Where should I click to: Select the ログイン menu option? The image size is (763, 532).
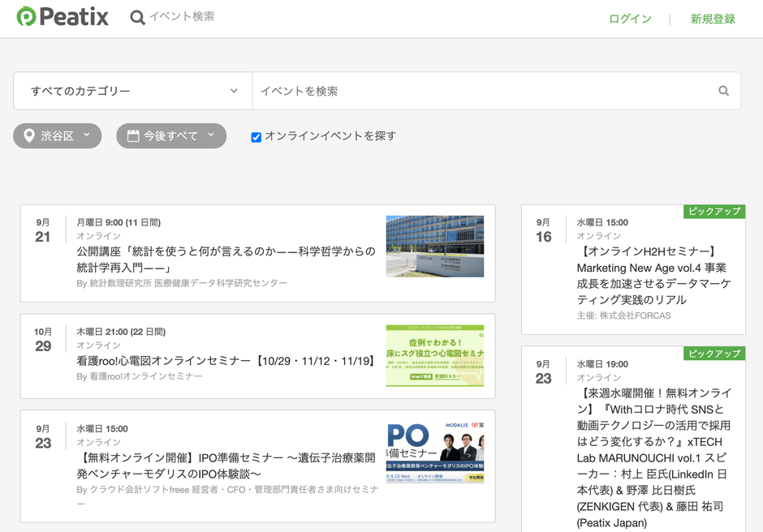click(629, 18)
